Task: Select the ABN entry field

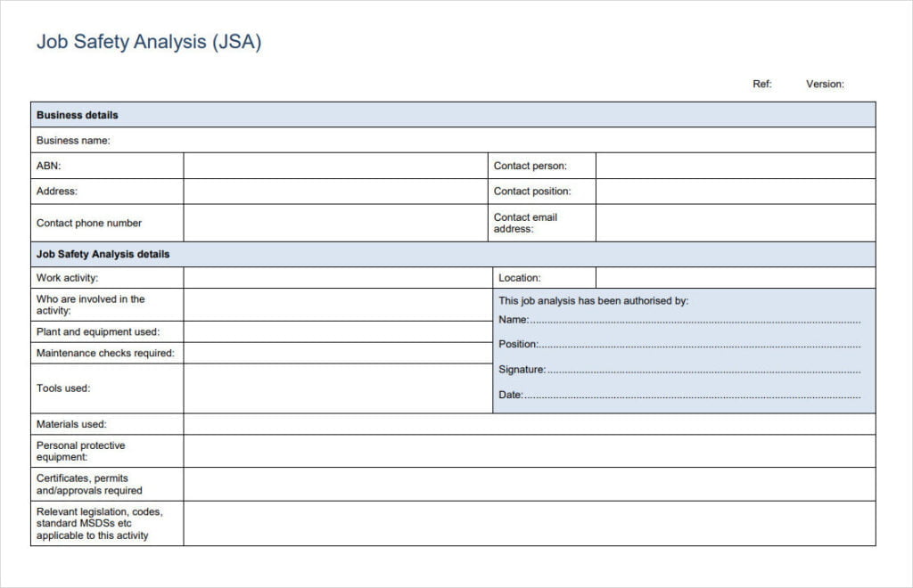Action: pyautogui.click(x=334, y=165)
